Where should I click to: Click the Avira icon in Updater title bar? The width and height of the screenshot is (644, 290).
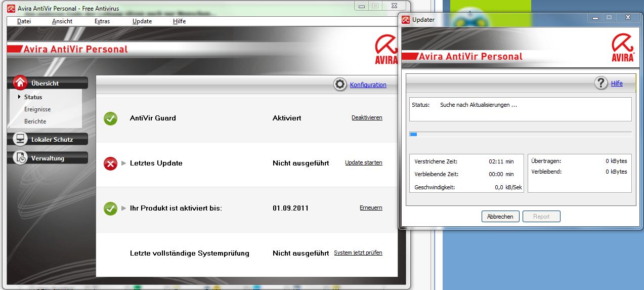point(406,20)
